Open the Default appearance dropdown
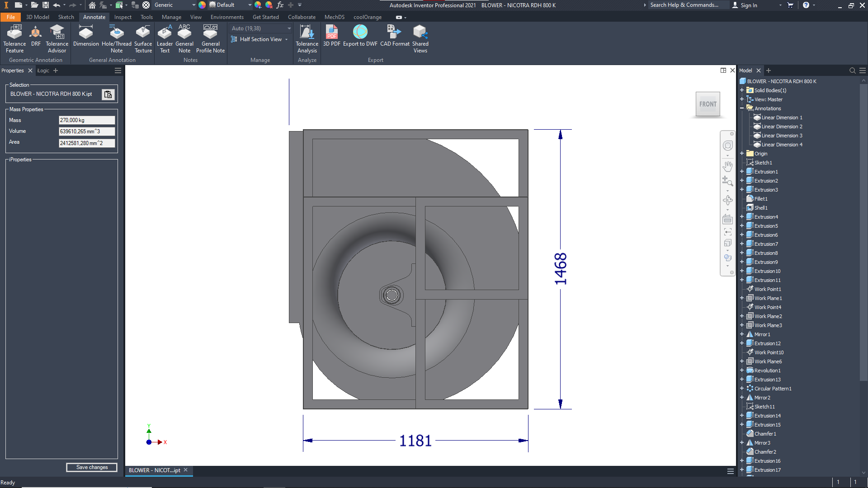This screenshot has height=488, width=868. click(x=250, y=5)
